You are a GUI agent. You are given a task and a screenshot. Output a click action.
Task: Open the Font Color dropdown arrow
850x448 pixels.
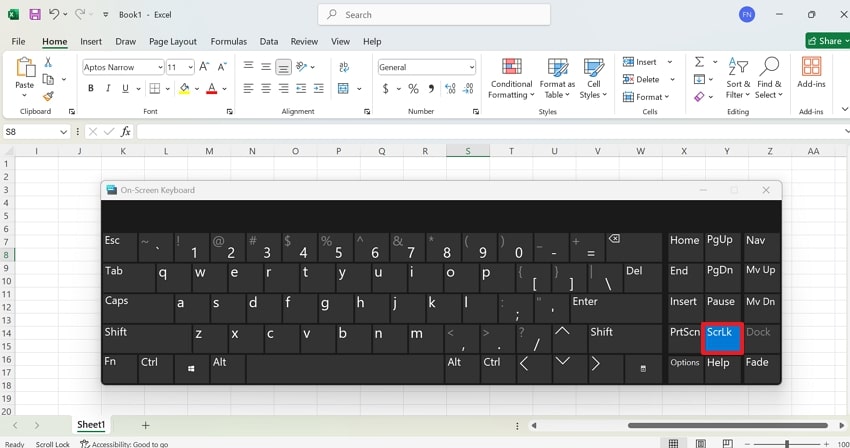coord(224,88)
